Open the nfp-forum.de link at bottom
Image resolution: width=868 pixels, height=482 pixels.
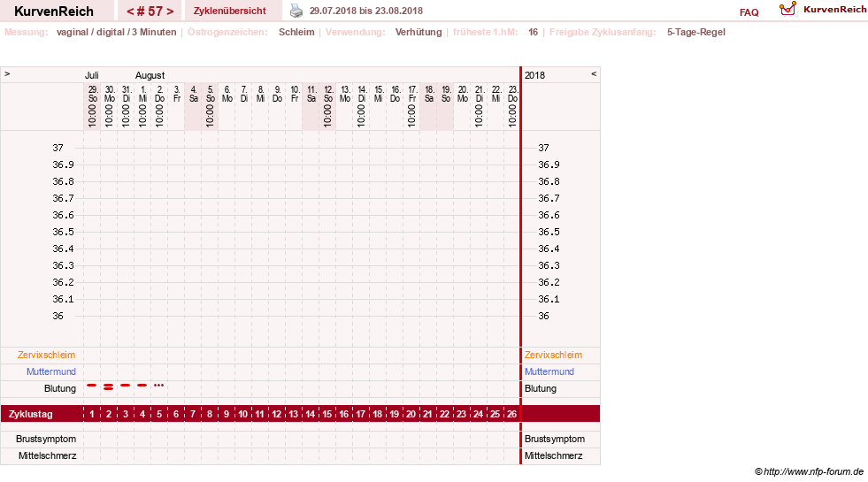pos(813,471)
